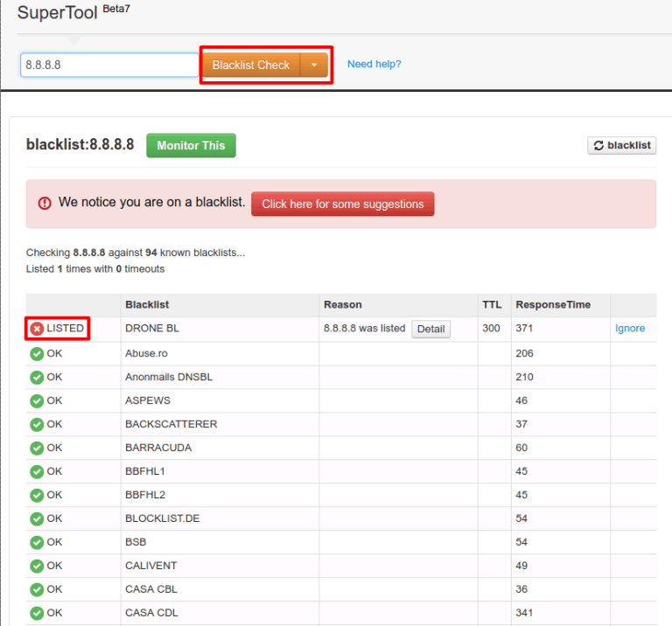
Task: Click the green check icon for BLOCKLIST.DE
Action: pyautogui.click(x=37, y=519)
